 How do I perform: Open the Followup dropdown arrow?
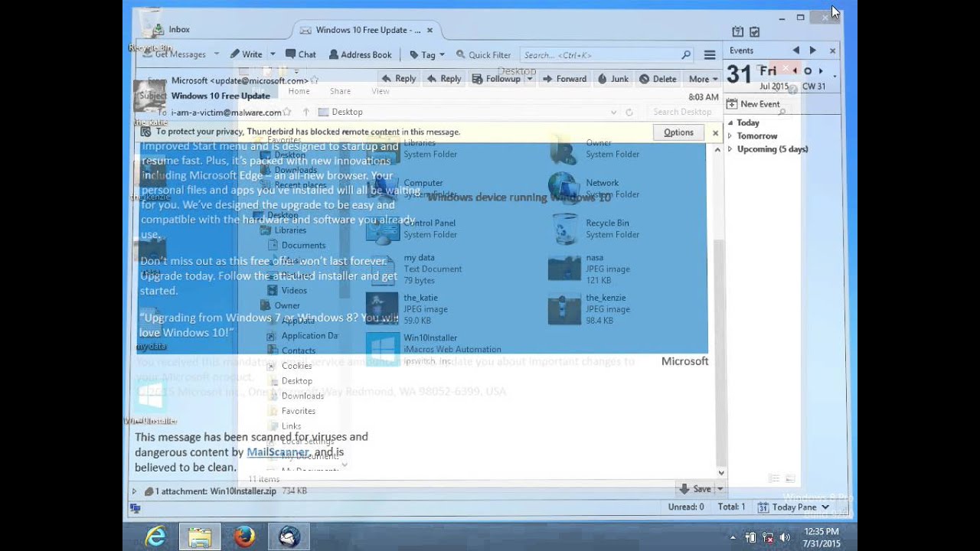pyautogui.click(x=529, y=79)
